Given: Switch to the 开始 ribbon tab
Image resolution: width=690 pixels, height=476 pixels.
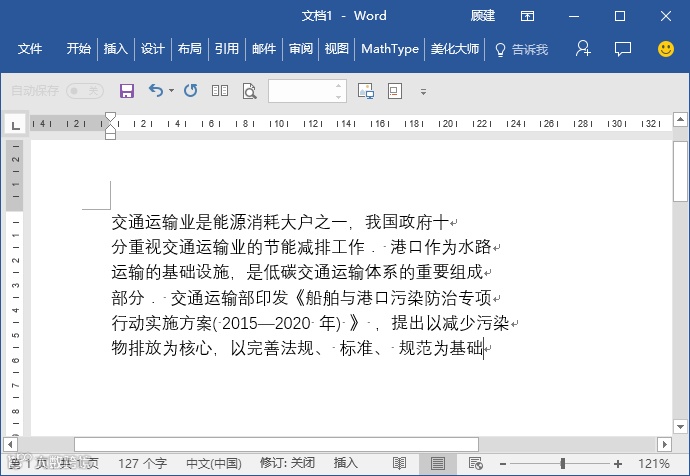Looking at the screenshot, I should pos(78,49).
